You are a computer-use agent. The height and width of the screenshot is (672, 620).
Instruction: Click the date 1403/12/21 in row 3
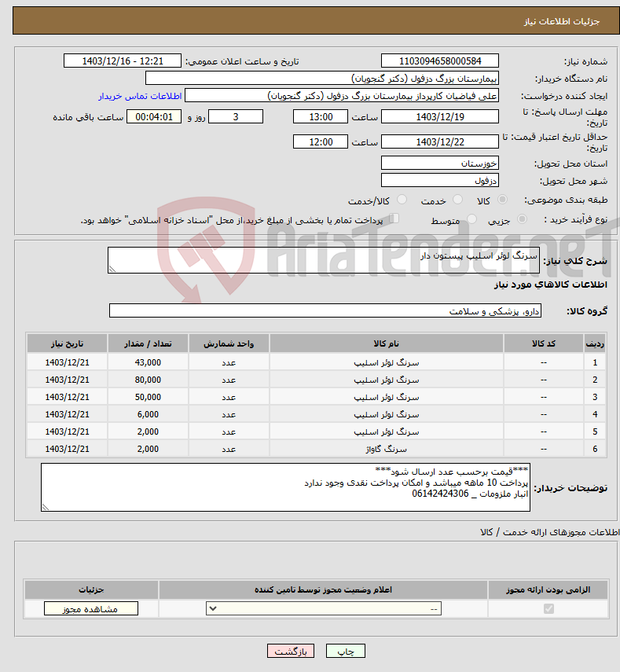(x=68, y=397)
